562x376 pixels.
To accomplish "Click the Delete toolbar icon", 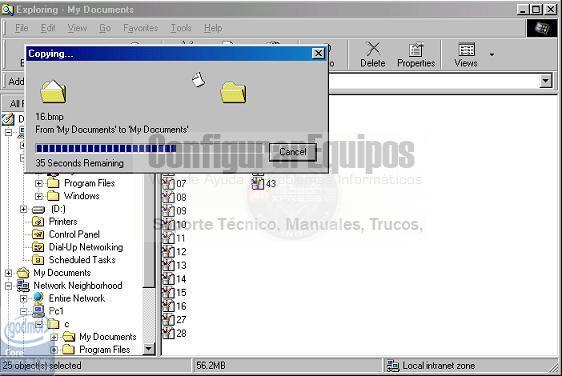I will [x=373, y=54].
